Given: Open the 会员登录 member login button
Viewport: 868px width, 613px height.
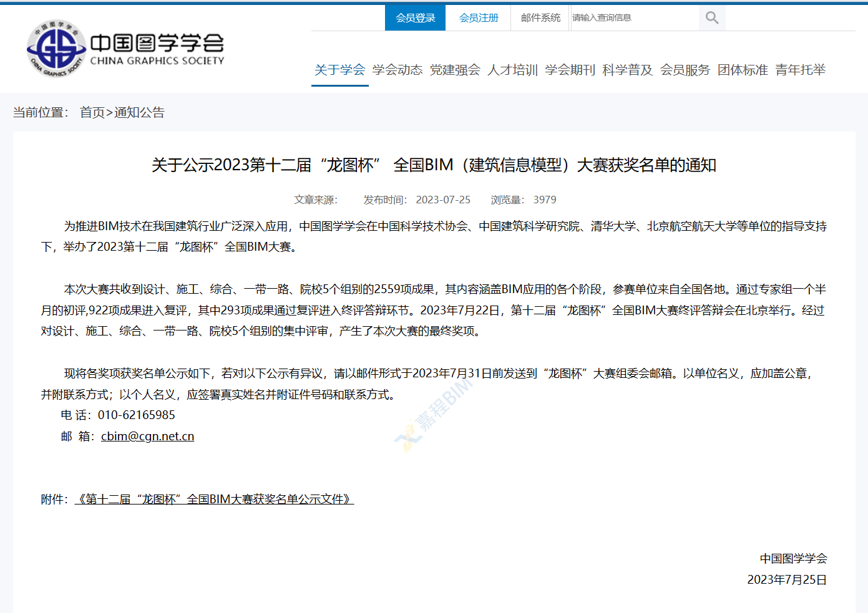Looking at the screenshot, I should (x=416, y=18).
